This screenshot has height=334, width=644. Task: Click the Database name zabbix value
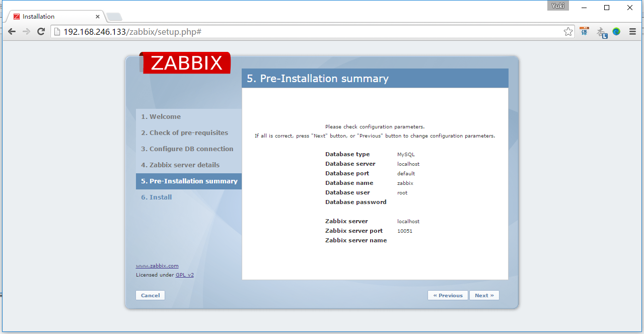(405, 183)
